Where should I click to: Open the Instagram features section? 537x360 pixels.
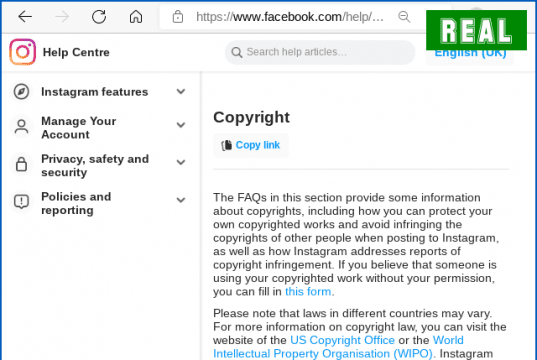tap(95, 92)
